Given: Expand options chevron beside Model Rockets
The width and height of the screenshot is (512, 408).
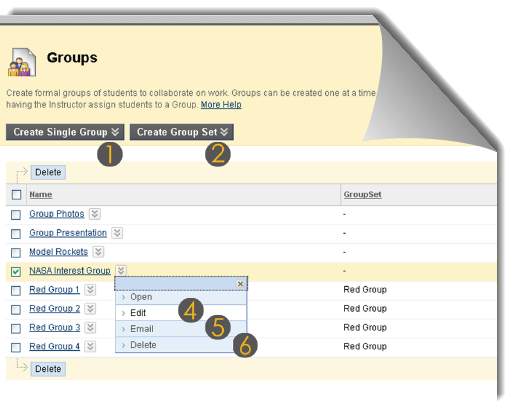Looking at the screenshot, I should click(x=98, y=252).
